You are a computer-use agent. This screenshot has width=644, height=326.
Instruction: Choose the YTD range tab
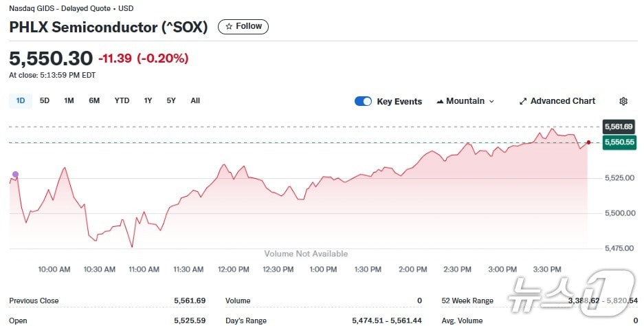[122, 100]
